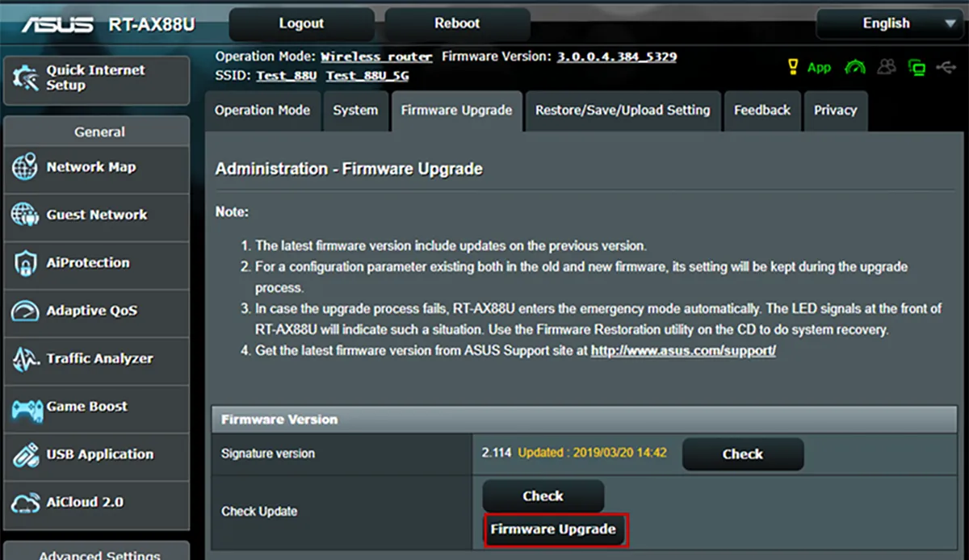The width and height of the screenshot is (969, 560).
Task: Click the AiProtection shield icon
Action: pyautogui.click(x=25, y=263)
